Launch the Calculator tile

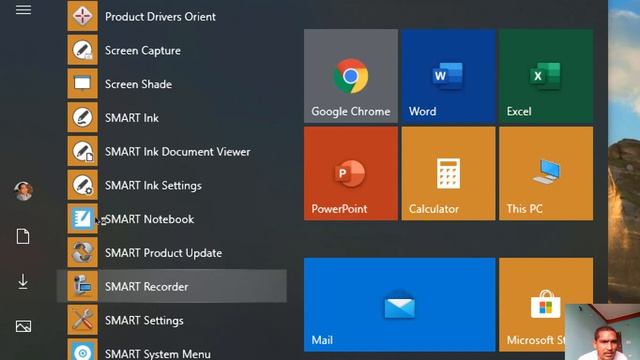tap(448, 173)
